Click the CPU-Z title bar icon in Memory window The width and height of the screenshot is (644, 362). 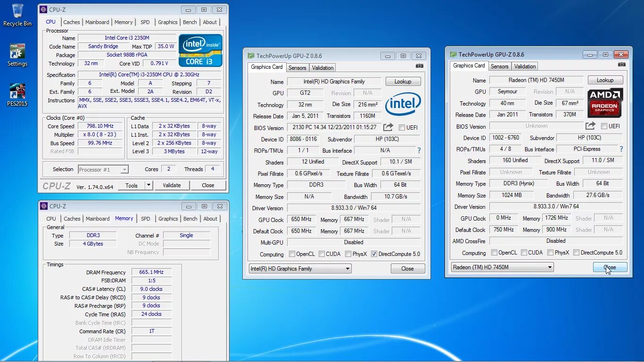pos(44,206)
